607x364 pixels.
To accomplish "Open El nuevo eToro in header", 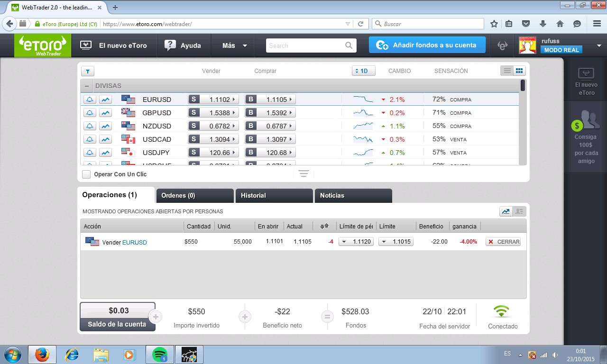I will (114, 45).
